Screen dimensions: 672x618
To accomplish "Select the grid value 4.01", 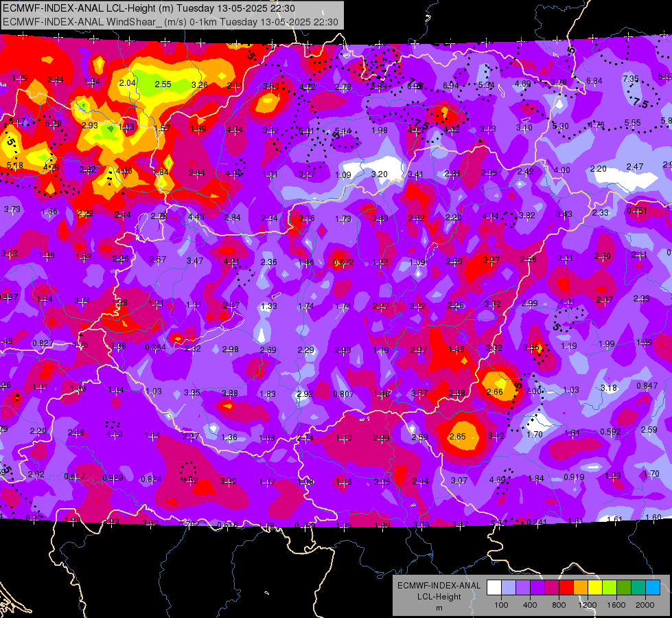I will click(566, 302).
